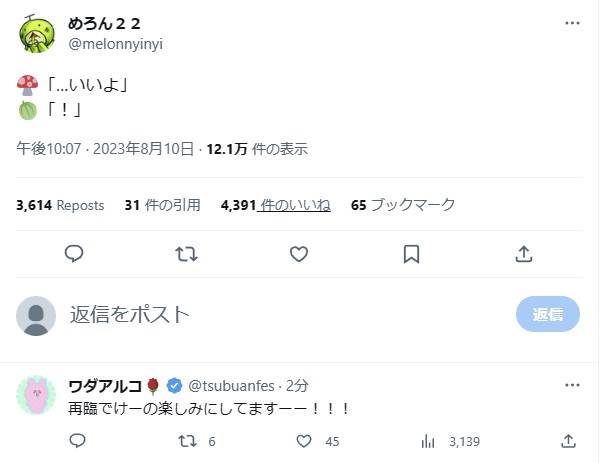The width and height of the screenshot is (604, 463).
Task: Repost ワダアルコ's reply showing 6 reposts
Action: click(x=186, y=441)
